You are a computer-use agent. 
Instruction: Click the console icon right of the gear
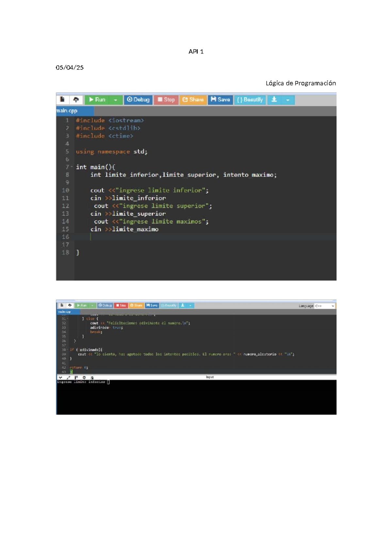92,378
